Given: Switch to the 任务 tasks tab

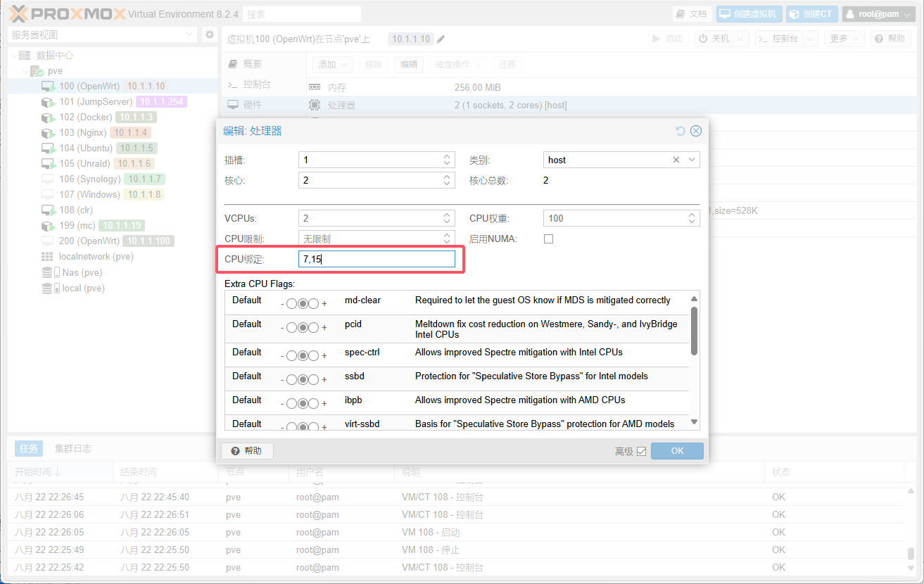Looking at the screenshot, I should pyautogui.click(x=28, y=448).
